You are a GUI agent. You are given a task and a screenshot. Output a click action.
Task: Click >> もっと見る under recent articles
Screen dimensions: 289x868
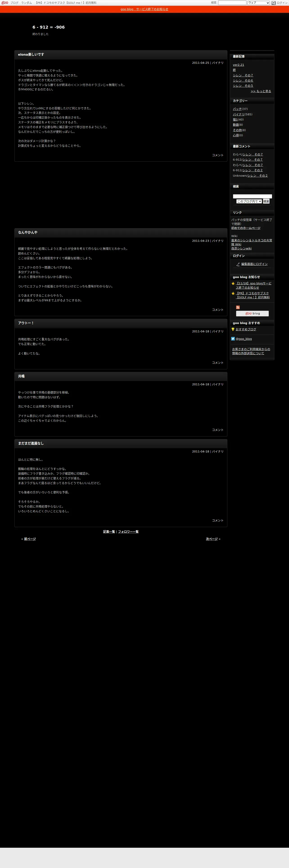point(261,91)
